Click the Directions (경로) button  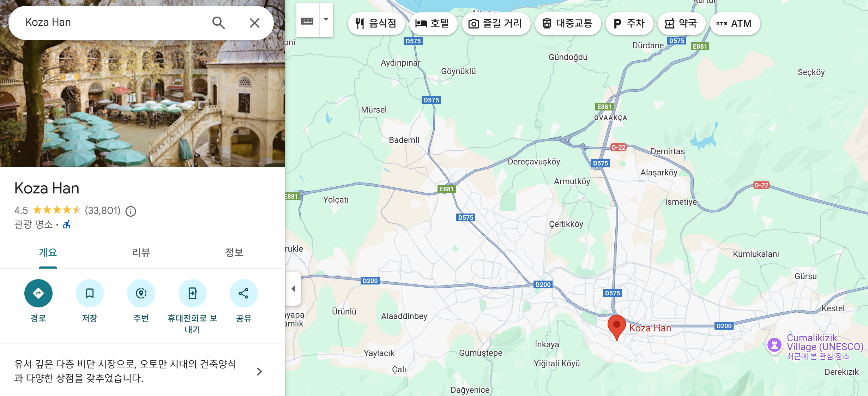(x=38, y=293)
